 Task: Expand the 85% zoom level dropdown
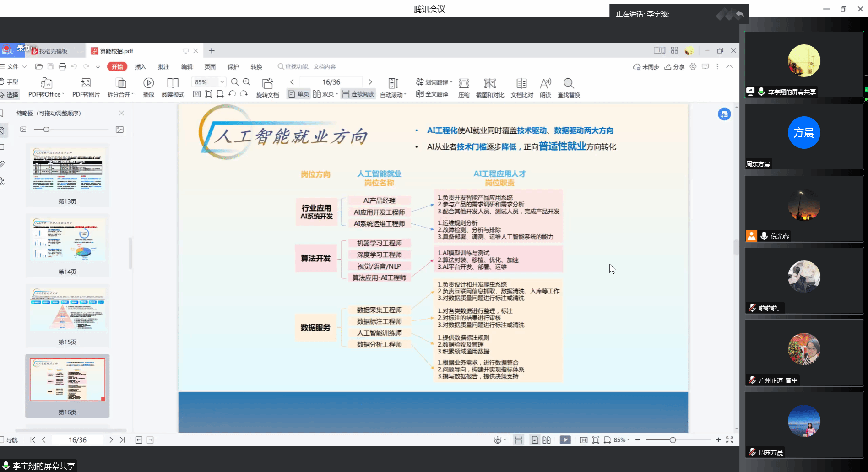(222, 82)
